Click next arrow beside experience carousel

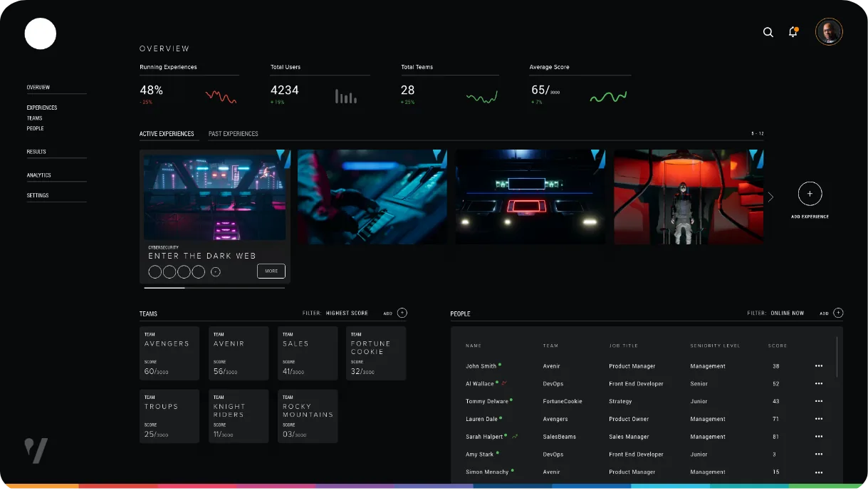tap(770, 197)
